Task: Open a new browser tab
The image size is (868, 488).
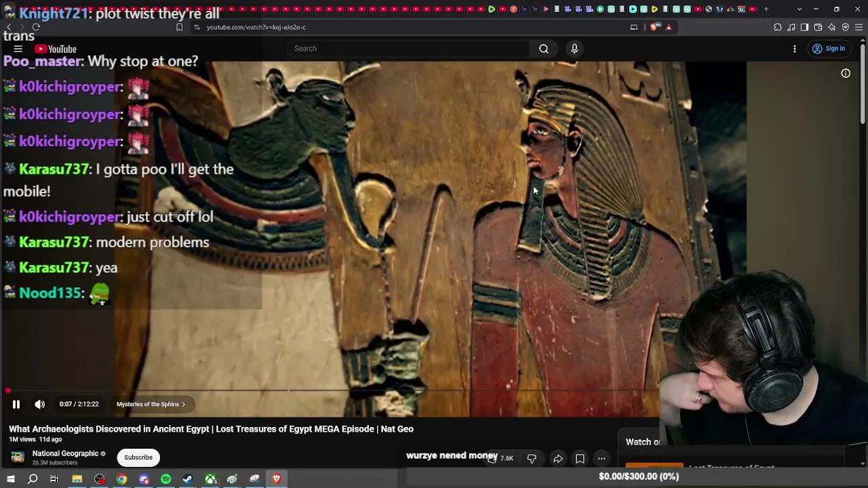Action: click(766, 9)
